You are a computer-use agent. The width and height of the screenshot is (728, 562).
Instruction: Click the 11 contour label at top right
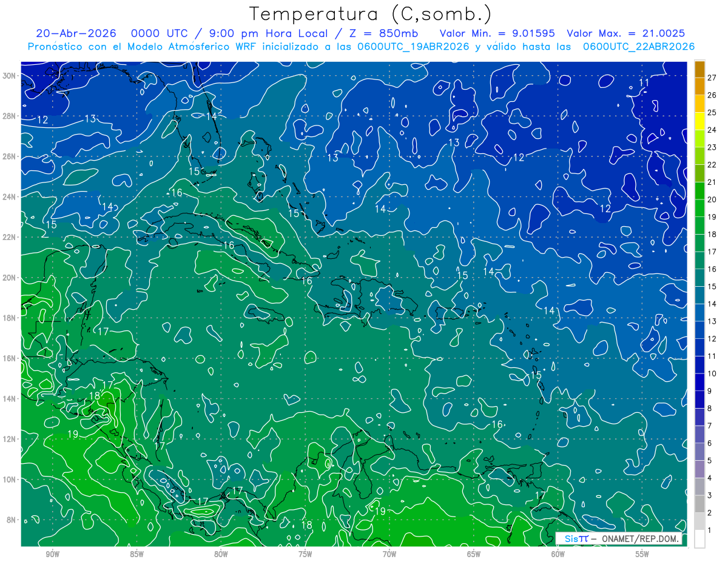[644, 82]
